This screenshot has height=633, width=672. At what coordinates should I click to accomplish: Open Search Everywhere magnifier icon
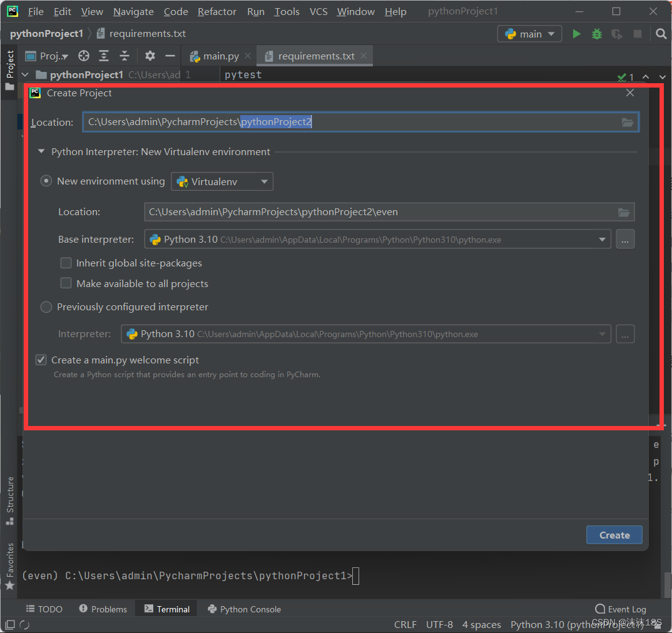click(x=661, y=34)
